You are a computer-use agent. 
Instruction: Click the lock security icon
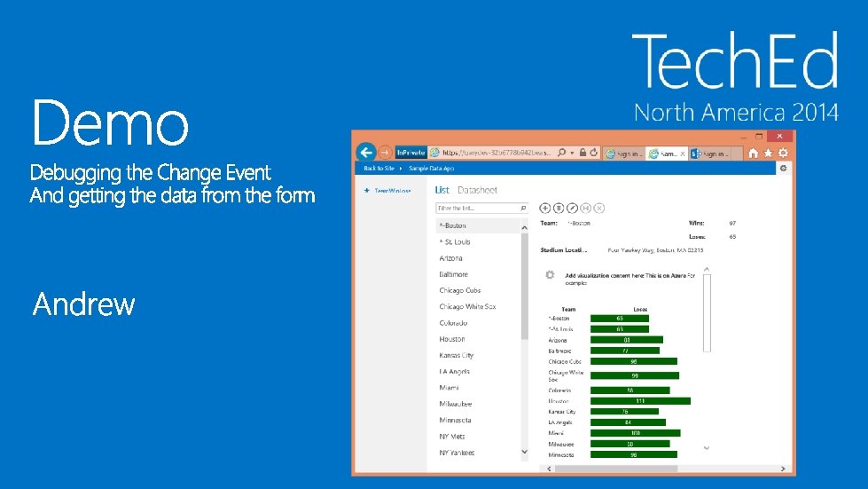tap(583, 153)
